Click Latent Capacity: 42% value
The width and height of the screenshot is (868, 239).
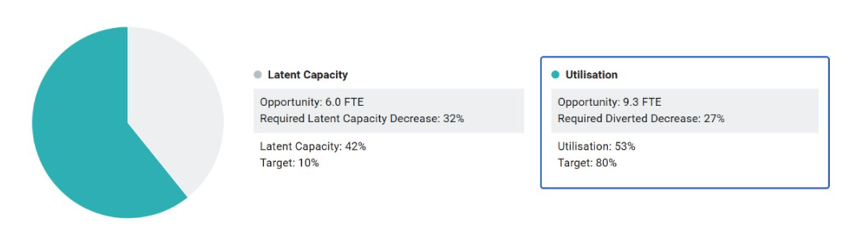pos(313,146)
